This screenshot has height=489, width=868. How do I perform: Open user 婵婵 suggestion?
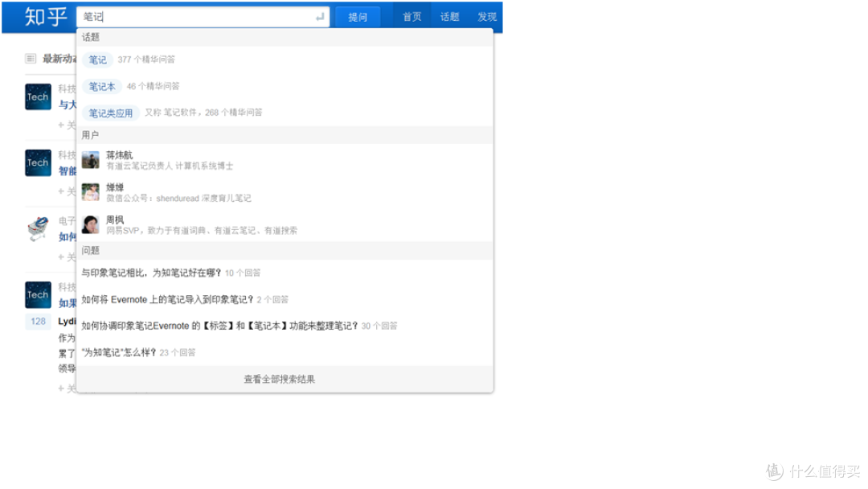tap(285, 192)
